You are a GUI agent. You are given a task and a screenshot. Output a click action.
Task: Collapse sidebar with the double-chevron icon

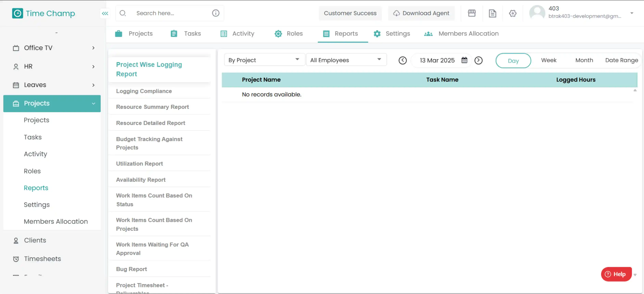click(105, 13)
